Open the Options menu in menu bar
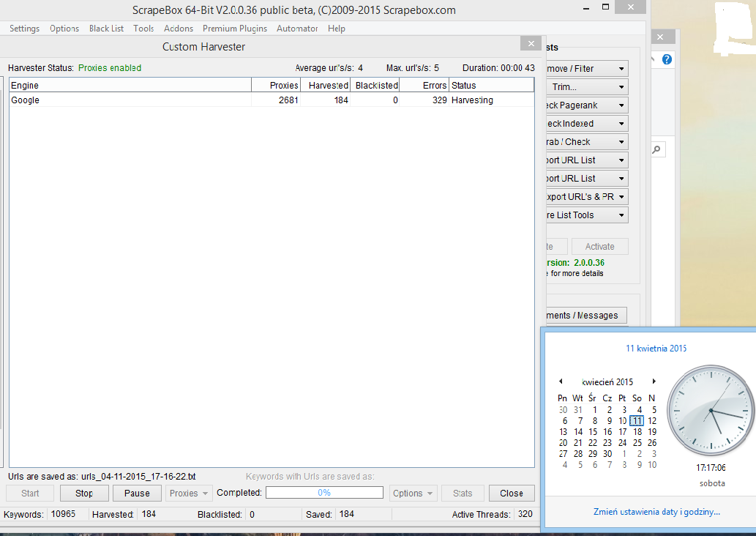This screenshot has width=756, height=536. (x=64, y=29)
